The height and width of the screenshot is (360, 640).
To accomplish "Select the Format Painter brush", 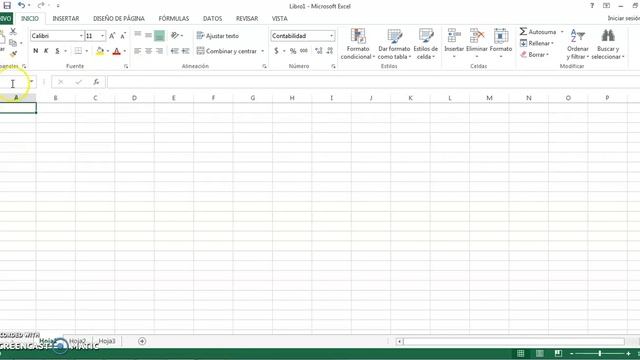I will pos(13,54).
